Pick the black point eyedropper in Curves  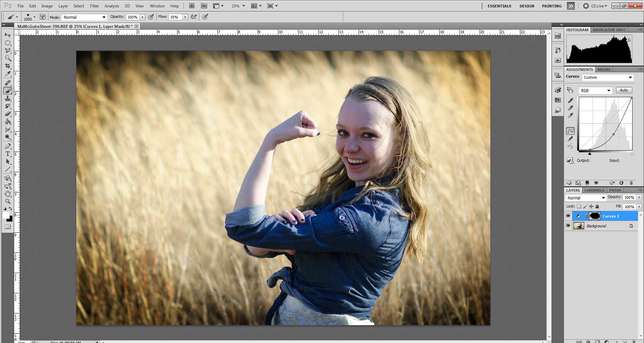coord(570,100)
